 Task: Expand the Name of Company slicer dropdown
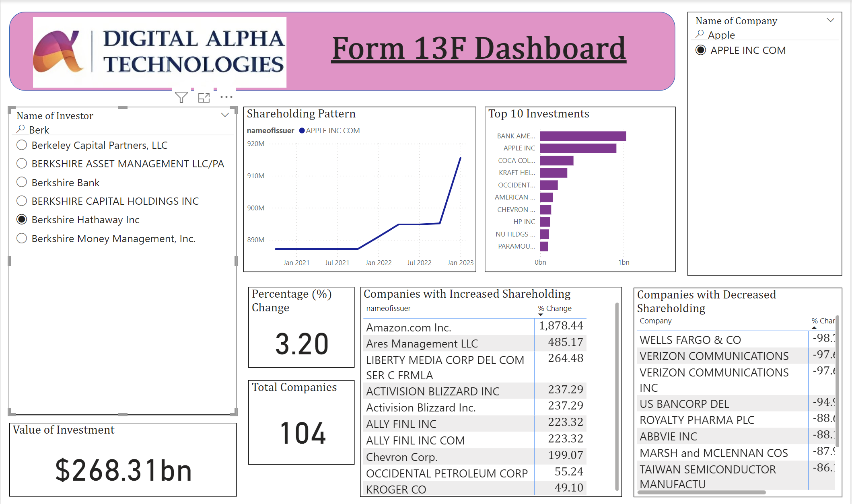pyautogui.click(x=830, y=20)
